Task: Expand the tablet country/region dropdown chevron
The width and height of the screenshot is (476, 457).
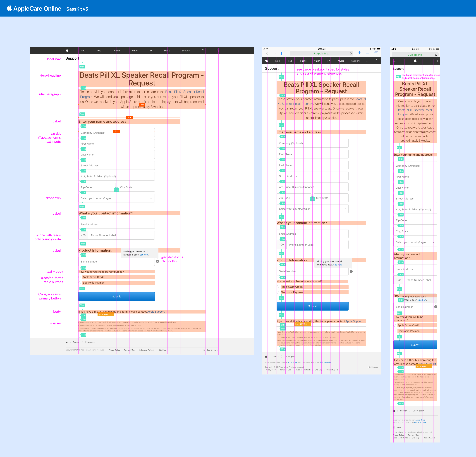Action: coord(345,209)
